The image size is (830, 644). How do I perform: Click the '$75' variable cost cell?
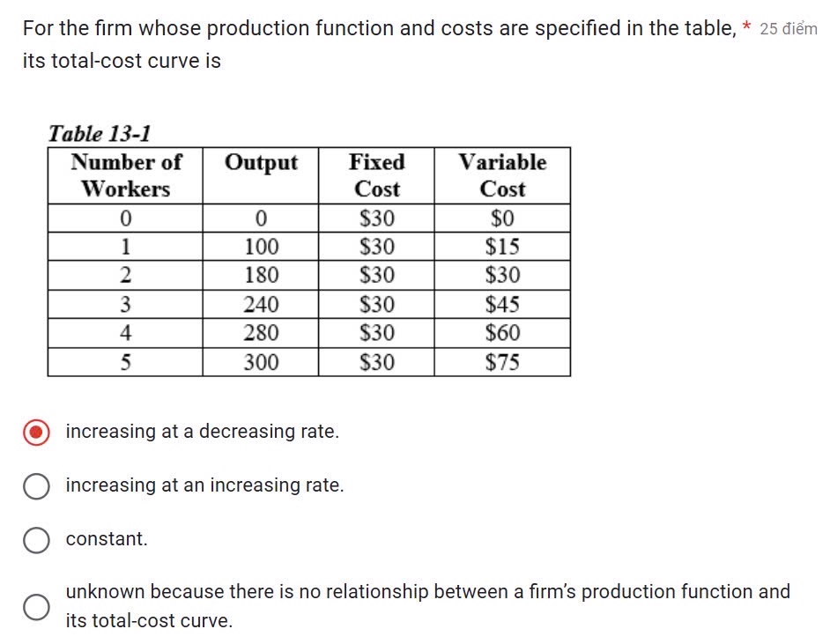[x=501, y=361]
